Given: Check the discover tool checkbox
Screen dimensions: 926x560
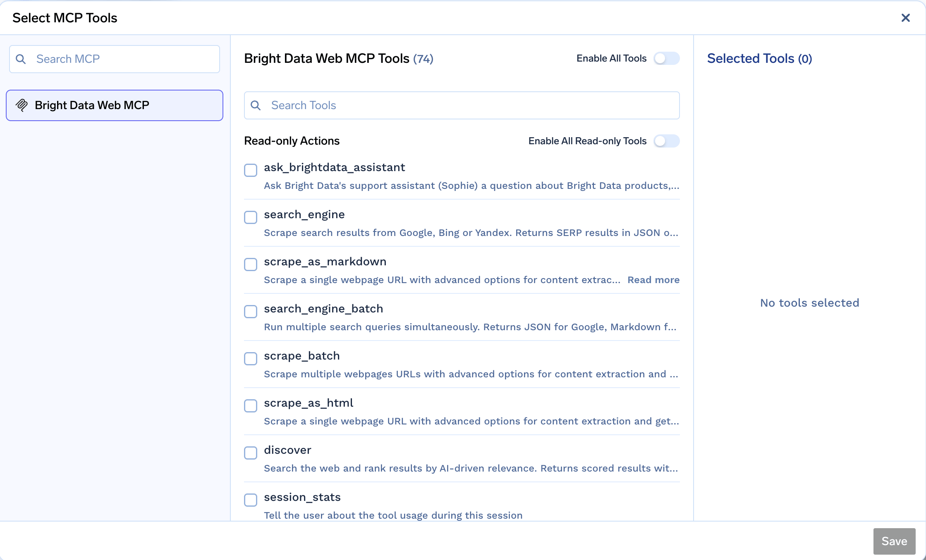Looking at the screenshot, I should pyautogui.click(x=251, y=453).
